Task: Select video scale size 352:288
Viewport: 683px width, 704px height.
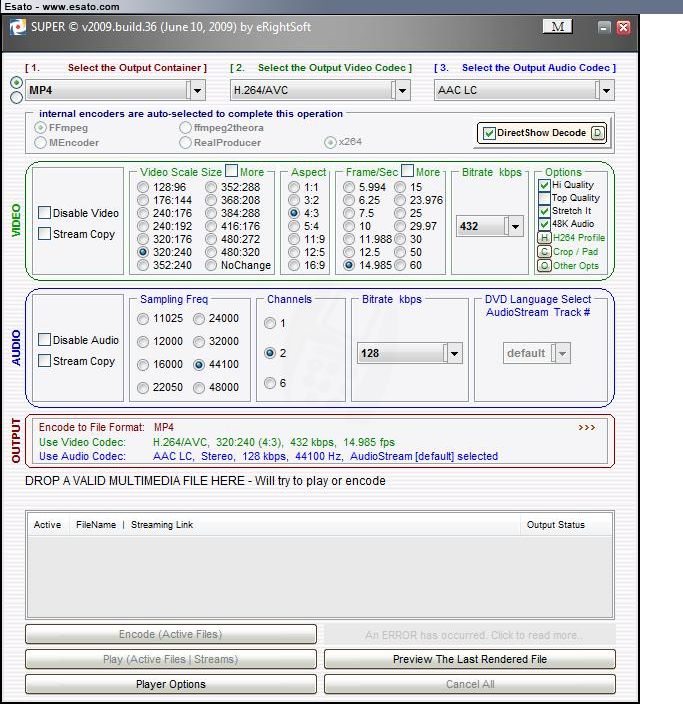Action: pos(211,187)
